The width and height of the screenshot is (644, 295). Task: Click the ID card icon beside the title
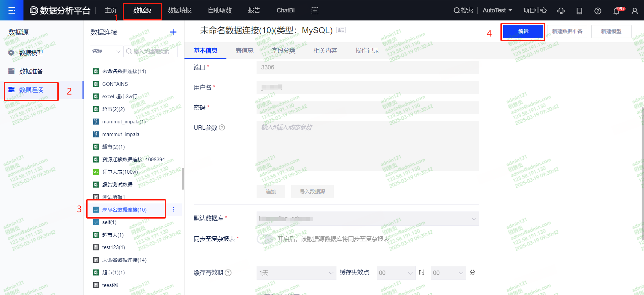pos(341,30)
